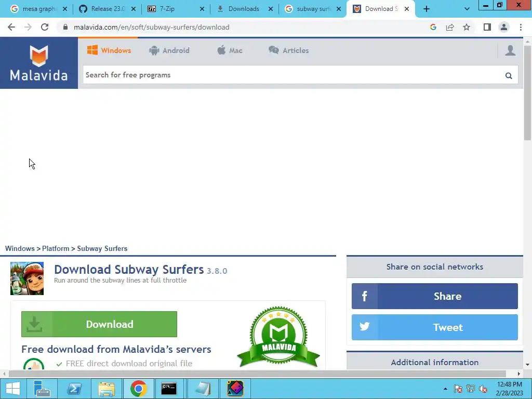Share on Facebook button

tap(435, 296)
